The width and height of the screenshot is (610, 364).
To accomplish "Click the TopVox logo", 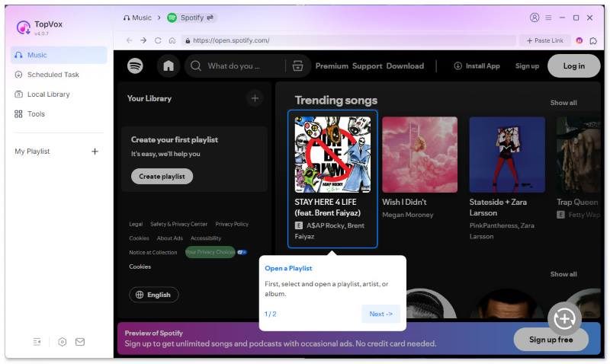I will coord(24,27).
